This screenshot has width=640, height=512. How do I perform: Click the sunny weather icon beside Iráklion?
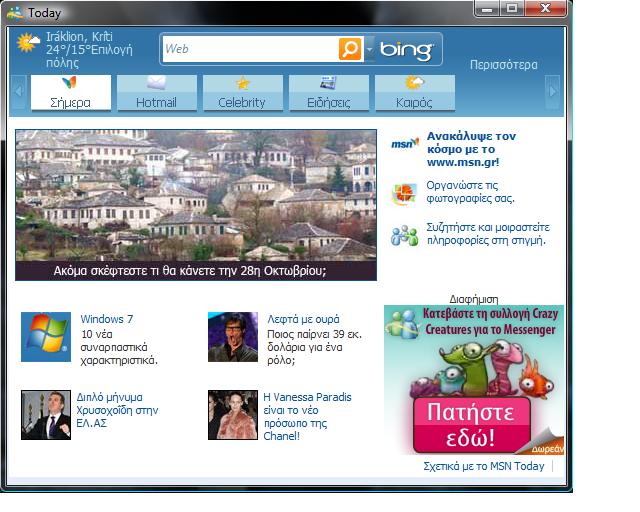[28, 42]
